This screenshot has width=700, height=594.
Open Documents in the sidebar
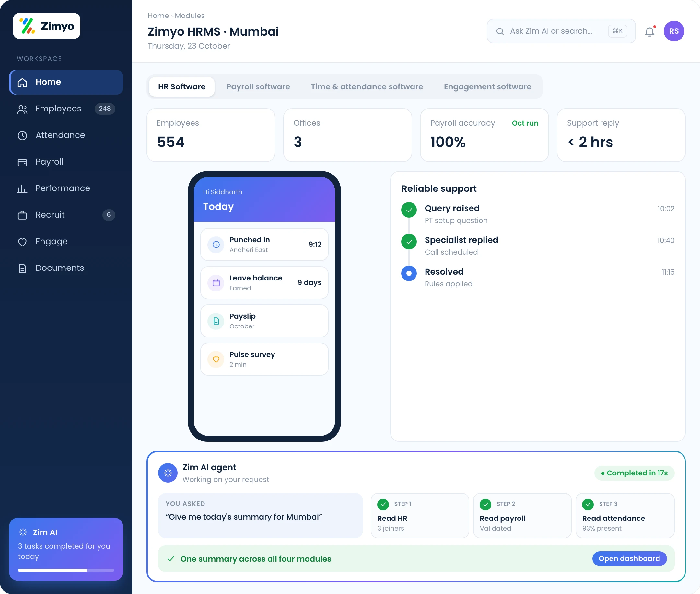[66, 268]
